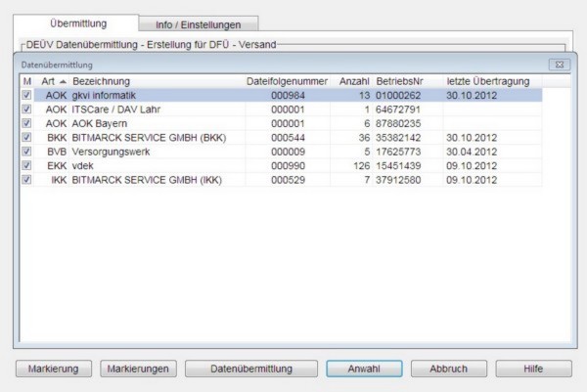This screenshot has height=392, width=587.
Task: Select BITMARCK SERVICE GMBH (BKK) entry
Action: click(281, 138)
